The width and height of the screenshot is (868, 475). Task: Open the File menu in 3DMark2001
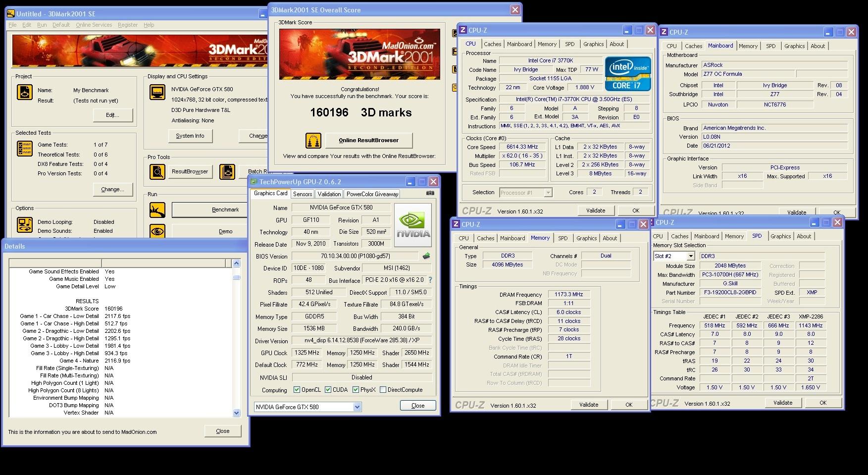point(13,25)
